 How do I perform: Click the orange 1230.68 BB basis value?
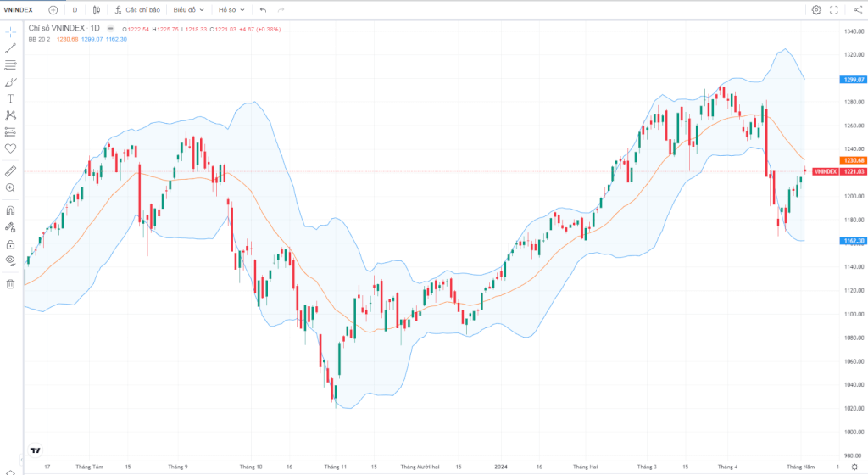(x=67, y=39)
